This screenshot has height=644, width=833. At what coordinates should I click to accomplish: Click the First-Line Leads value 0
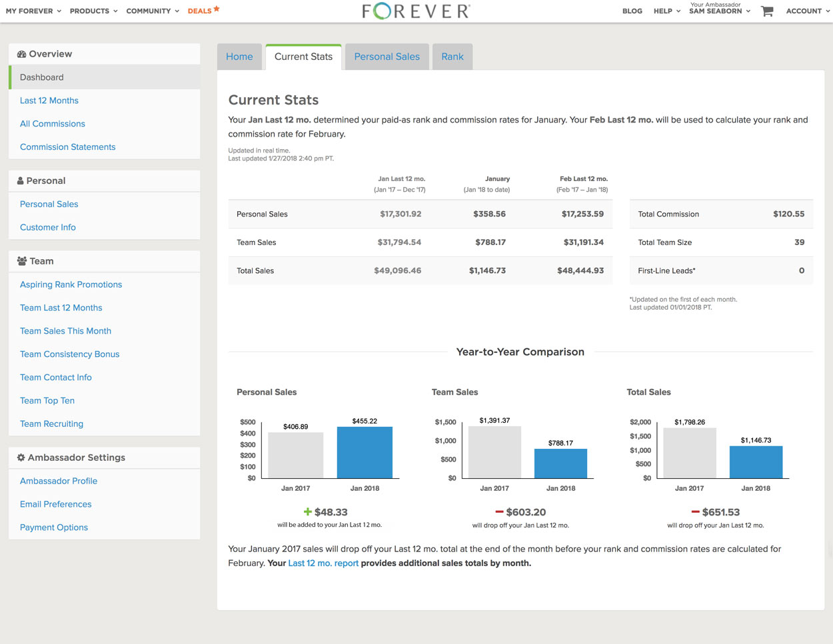click(802, 271)
